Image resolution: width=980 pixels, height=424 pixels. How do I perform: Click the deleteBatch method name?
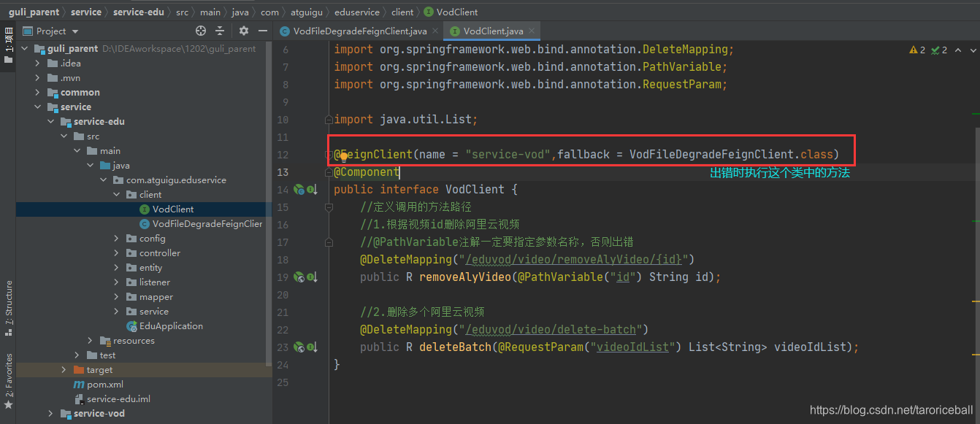point(456,347)
